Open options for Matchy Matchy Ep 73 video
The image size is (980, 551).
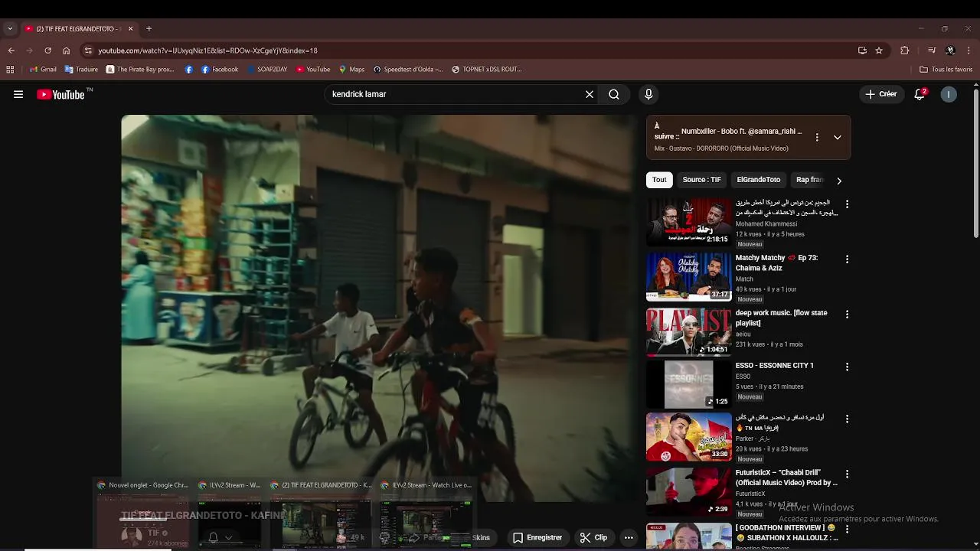[x=847, y=259]
